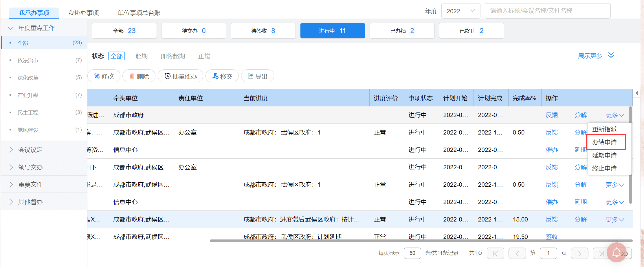
Task: Click the 完成率% column header
Action: pyautogui.click(x=525, y=98)
